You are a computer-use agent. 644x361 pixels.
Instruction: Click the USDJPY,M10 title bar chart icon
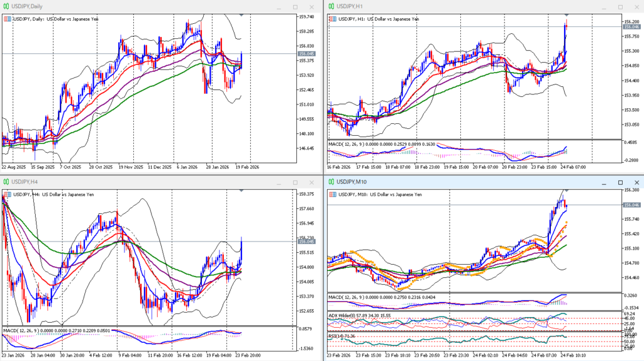click(331, 182)
